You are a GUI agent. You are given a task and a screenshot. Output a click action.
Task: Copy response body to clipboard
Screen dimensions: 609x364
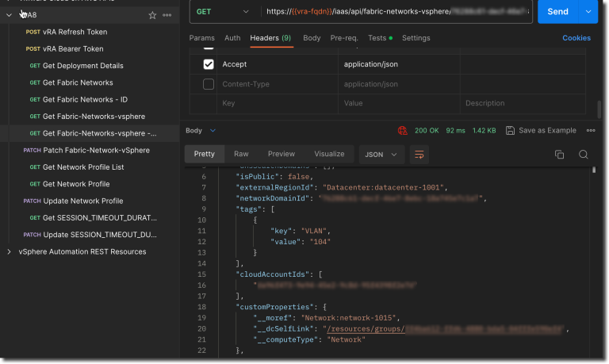click(x=559, y=155)
